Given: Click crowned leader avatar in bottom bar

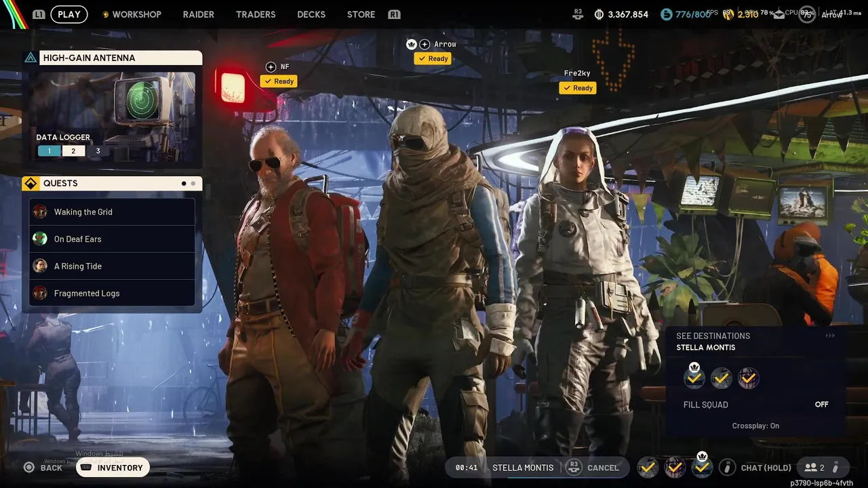Looking at the screenshot, I should pyautogui.click(x=702, y=466).
